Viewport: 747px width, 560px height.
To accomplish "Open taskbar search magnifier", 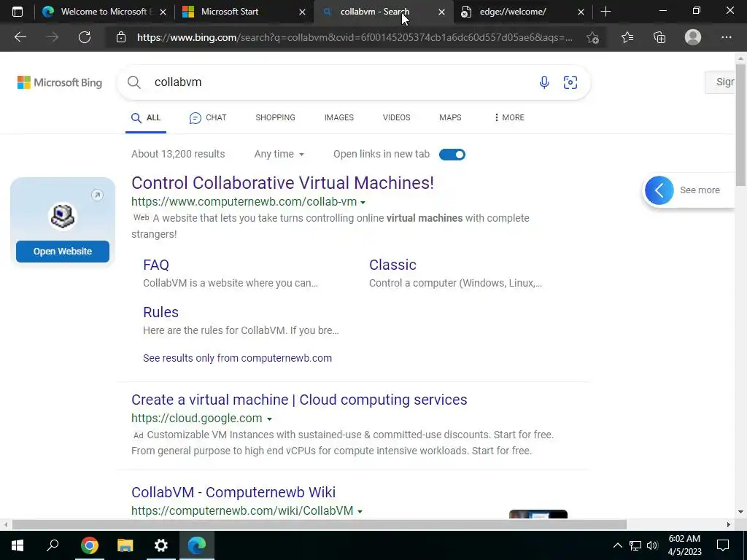I will click(53, 545).
